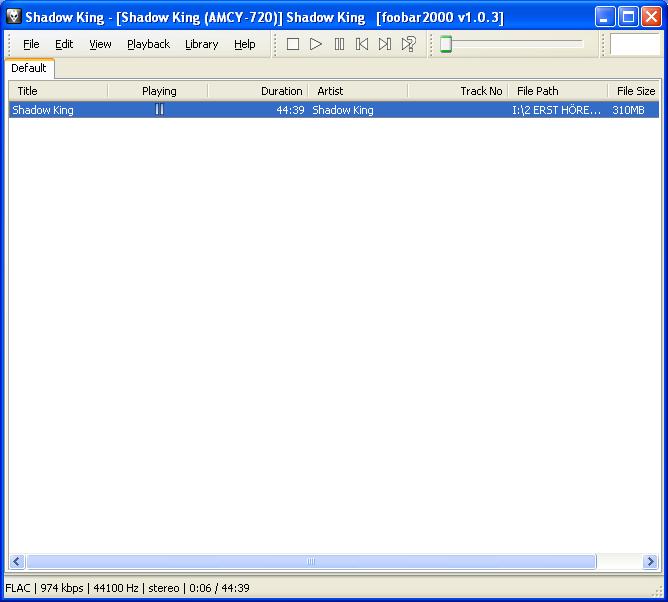This screenshot has height=602, width=668.
Task: Skip to previous track button
Action: (362, 44)
